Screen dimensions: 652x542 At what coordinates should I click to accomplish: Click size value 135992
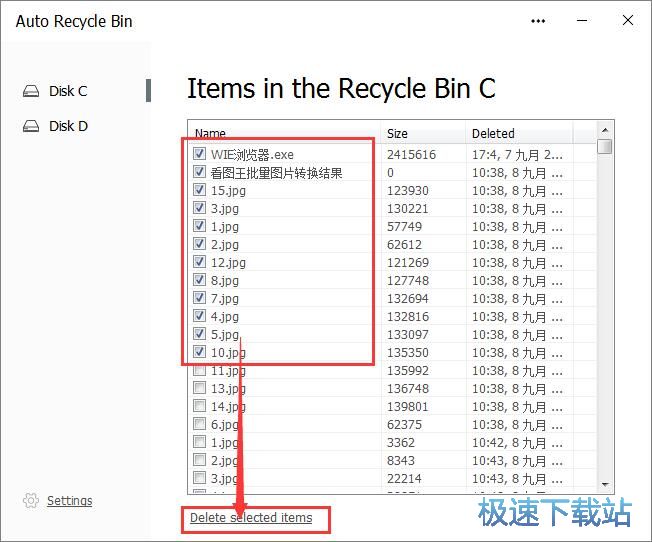(408, 371)
